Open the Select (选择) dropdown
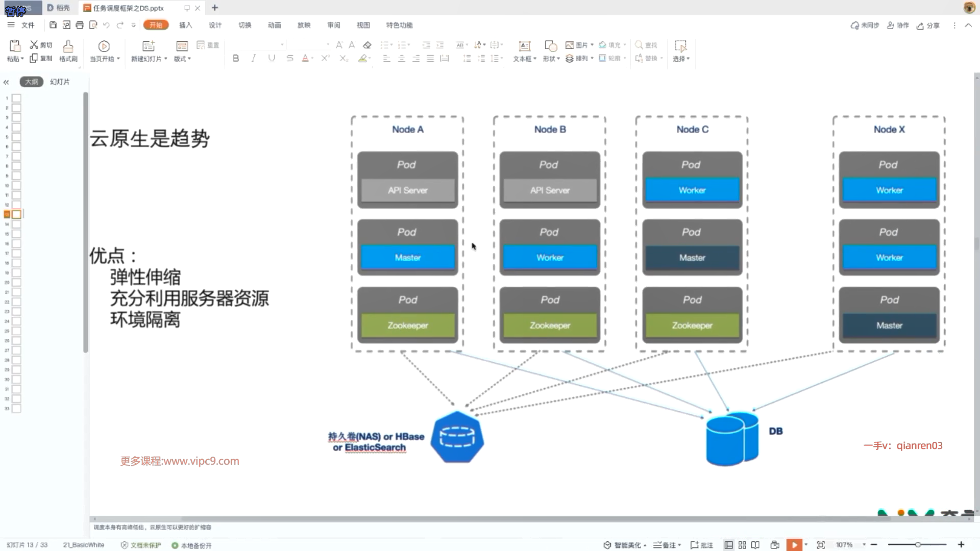 point(681,59)
